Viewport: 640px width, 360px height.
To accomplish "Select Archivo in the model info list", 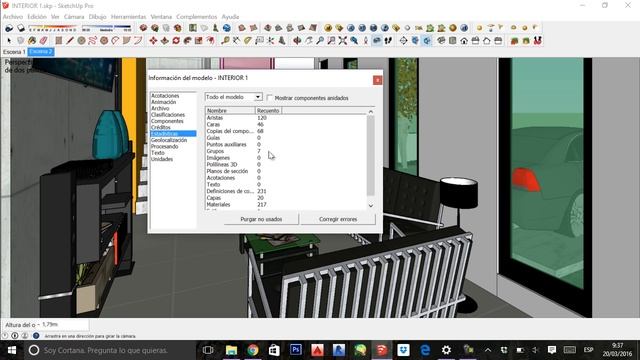I will click(160, 109).
